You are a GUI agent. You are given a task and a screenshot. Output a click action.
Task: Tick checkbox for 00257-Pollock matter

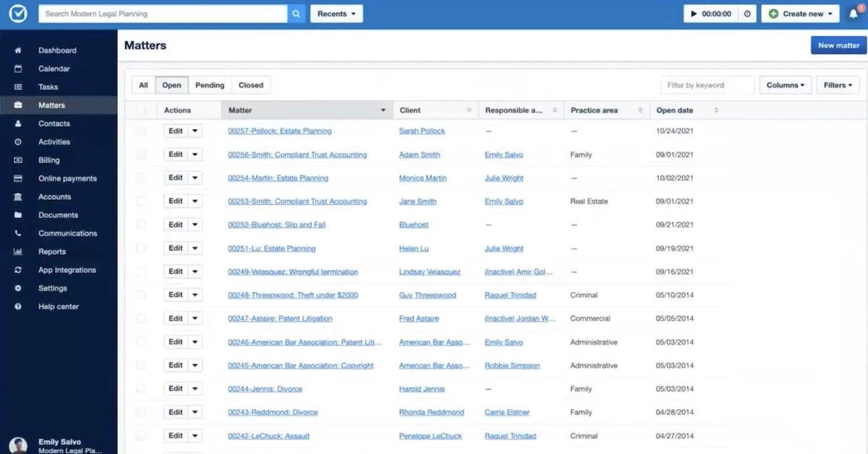(141, 131)
